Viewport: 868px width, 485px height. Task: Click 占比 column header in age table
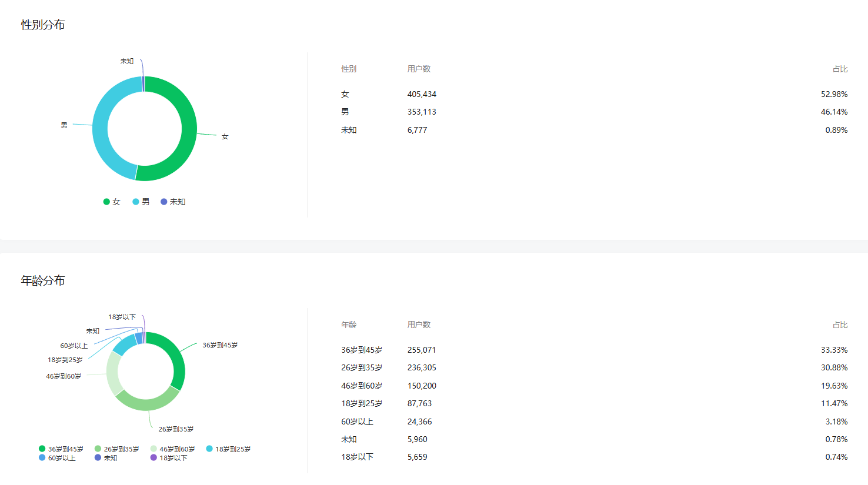click(x=840, y=325)
